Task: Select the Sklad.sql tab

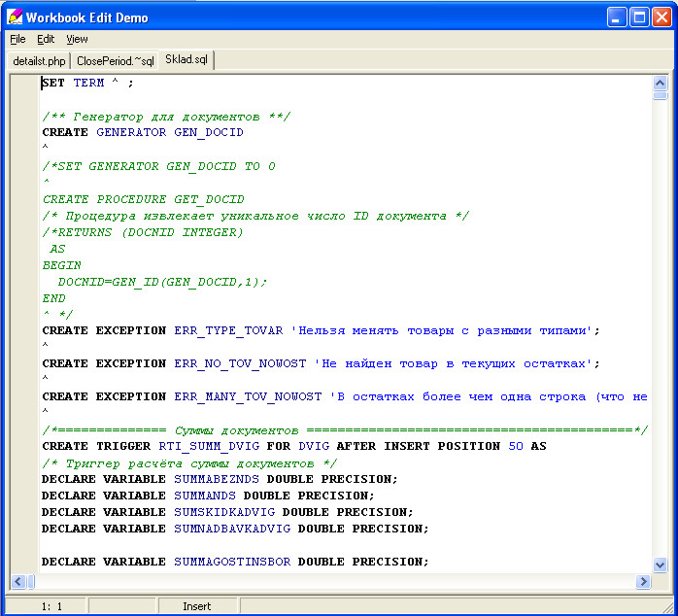Action: [x=186, y=60]
